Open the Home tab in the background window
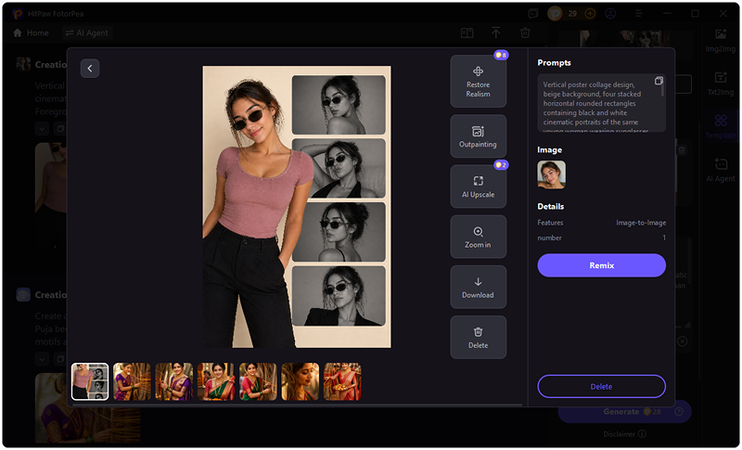The image size is (742, 450). click(31, 33)
